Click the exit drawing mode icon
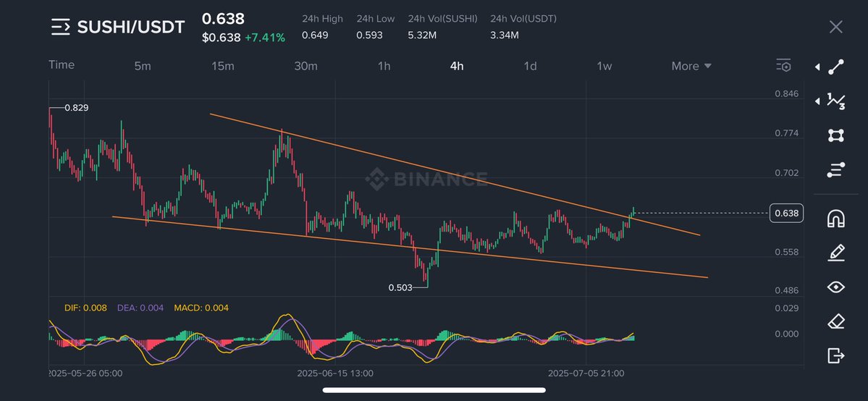This screenshot has width=868, height=401. coord(836,355)
